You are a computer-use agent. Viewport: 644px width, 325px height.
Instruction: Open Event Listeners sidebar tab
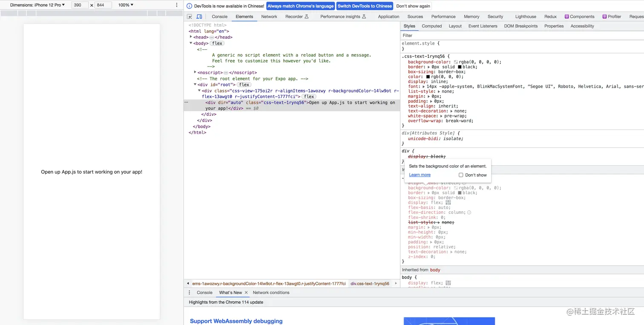[483, 26]
